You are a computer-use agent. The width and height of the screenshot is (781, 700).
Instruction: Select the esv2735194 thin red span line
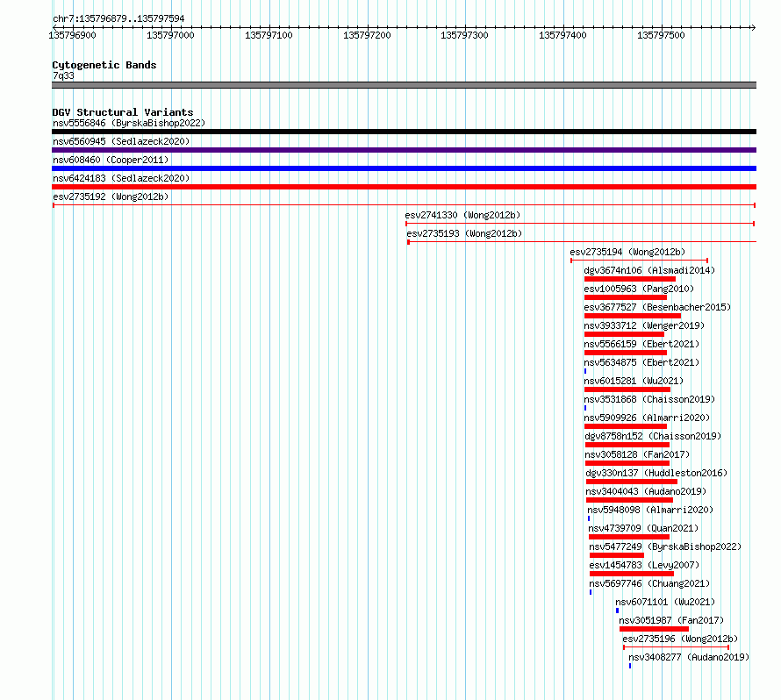[x=640, y=261]
